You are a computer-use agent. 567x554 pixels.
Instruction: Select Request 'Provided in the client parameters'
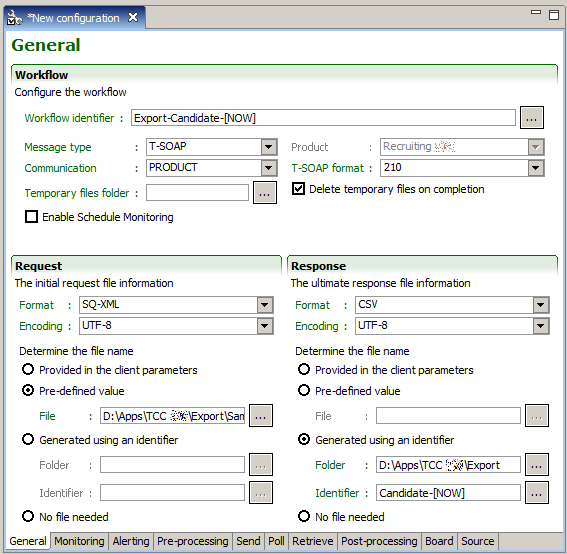(x=28, y=369)
